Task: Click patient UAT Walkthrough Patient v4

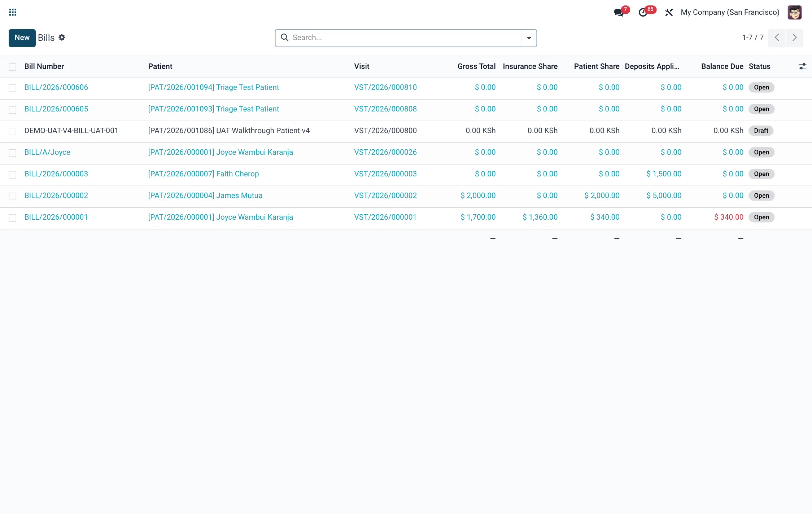Action: pyautogui.click(x=229, y=131)
